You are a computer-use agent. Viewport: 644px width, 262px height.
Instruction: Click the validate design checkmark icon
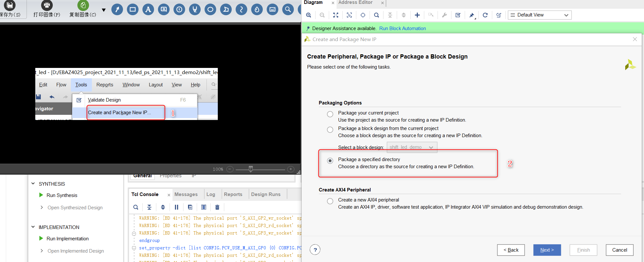[458, 15]
